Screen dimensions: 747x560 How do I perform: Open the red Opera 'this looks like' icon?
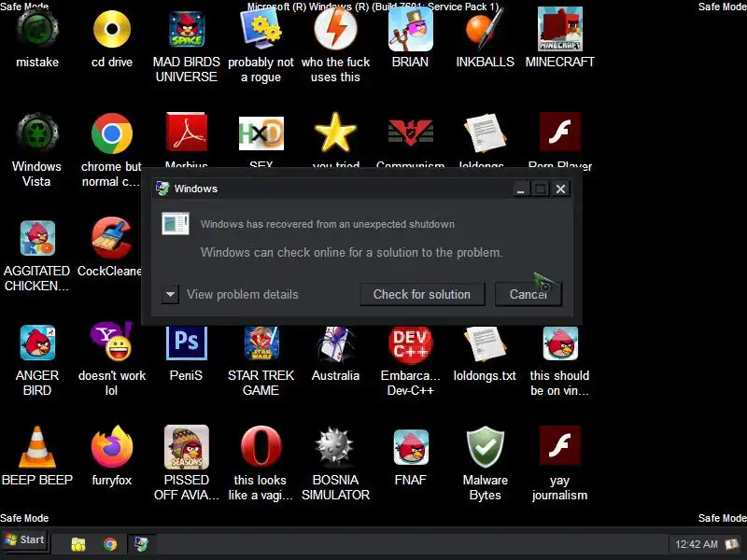(x=261, y=446)
